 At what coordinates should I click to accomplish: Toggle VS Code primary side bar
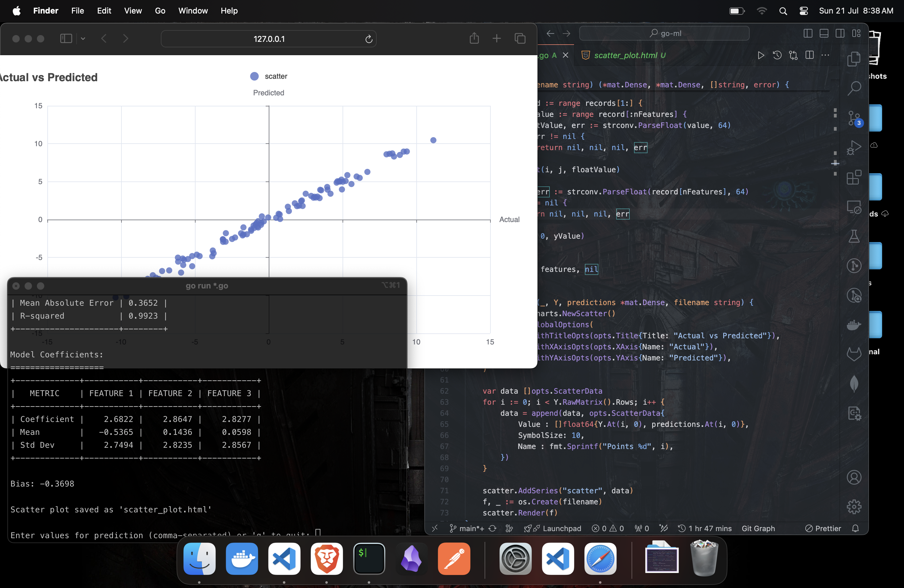click(808, 34)
